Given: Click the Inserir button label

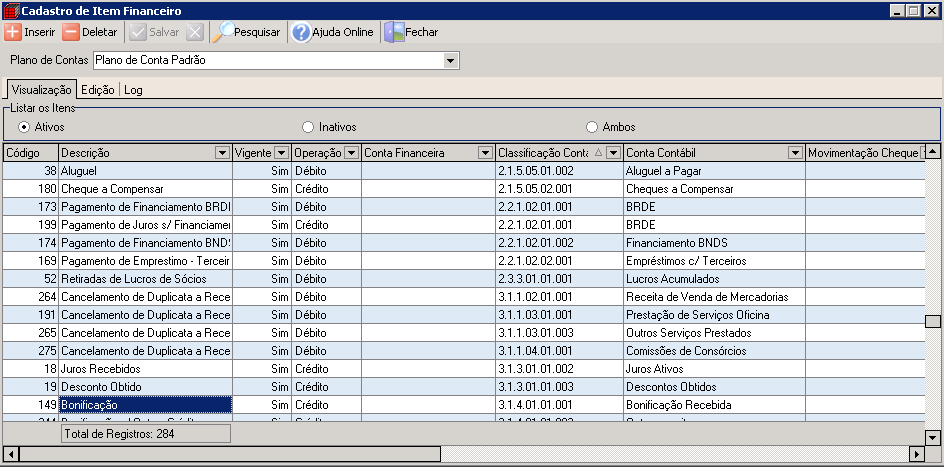Looking at the screenshot, I should (40, 32).
